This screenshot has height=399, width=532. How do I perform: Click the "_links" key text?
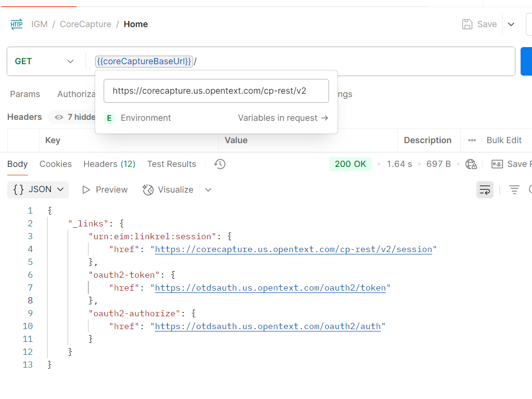pyautogui.click(x=88, y=224)
